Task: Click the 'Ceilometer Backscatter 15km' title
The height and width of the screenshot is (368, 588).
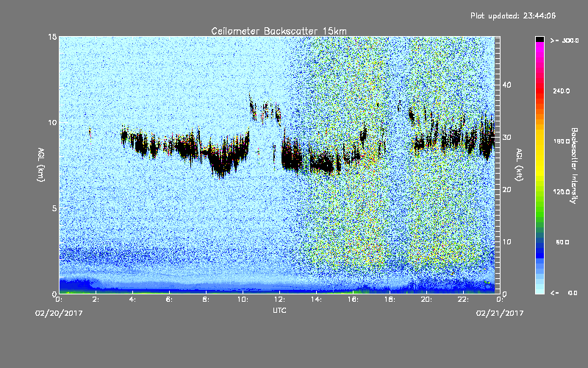Action: tap(279, 31)
